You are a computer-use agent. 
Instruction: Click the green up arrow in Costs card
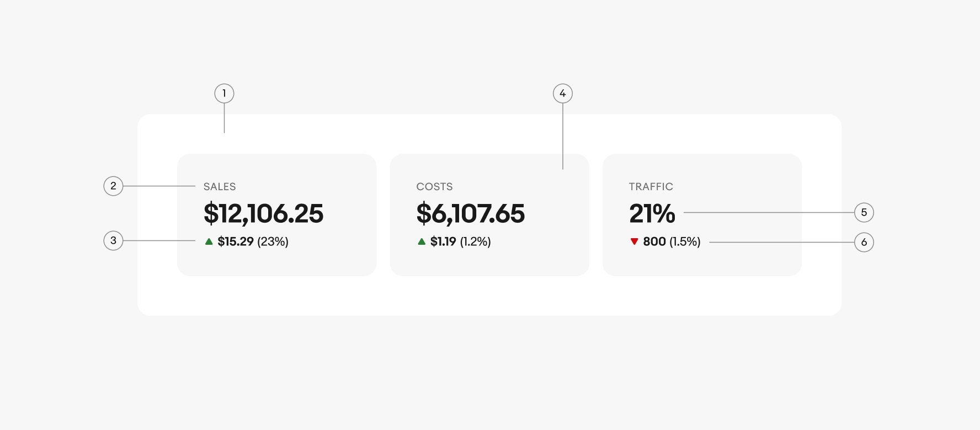pyautogui.click(x=422, y=241)
